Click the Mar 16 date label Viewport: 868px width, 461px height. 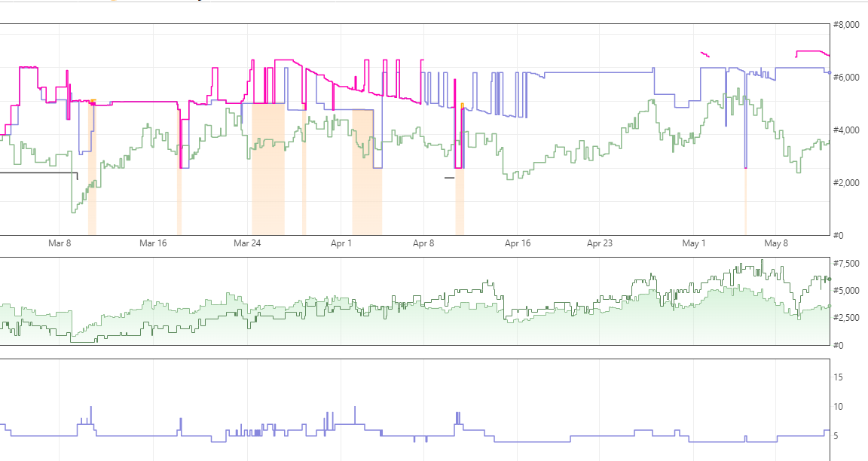point(153,243)
